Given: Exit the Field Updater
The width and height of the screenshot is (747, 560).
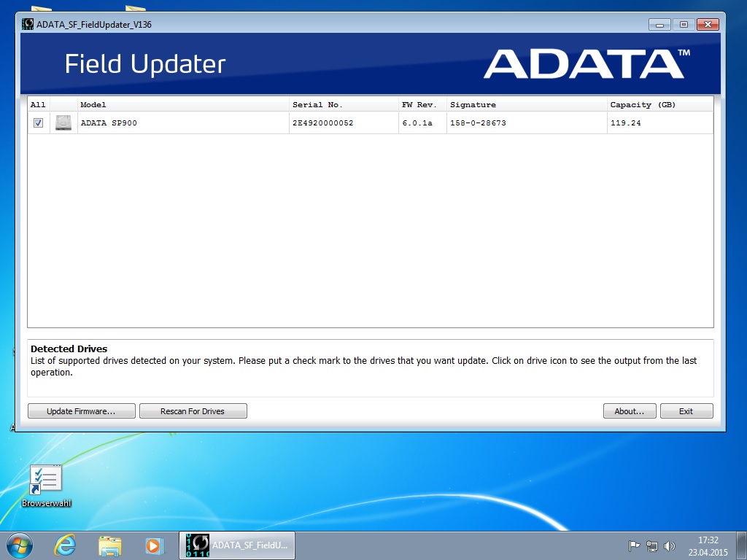Looking at the screenshot, I should tap(686, 411).
